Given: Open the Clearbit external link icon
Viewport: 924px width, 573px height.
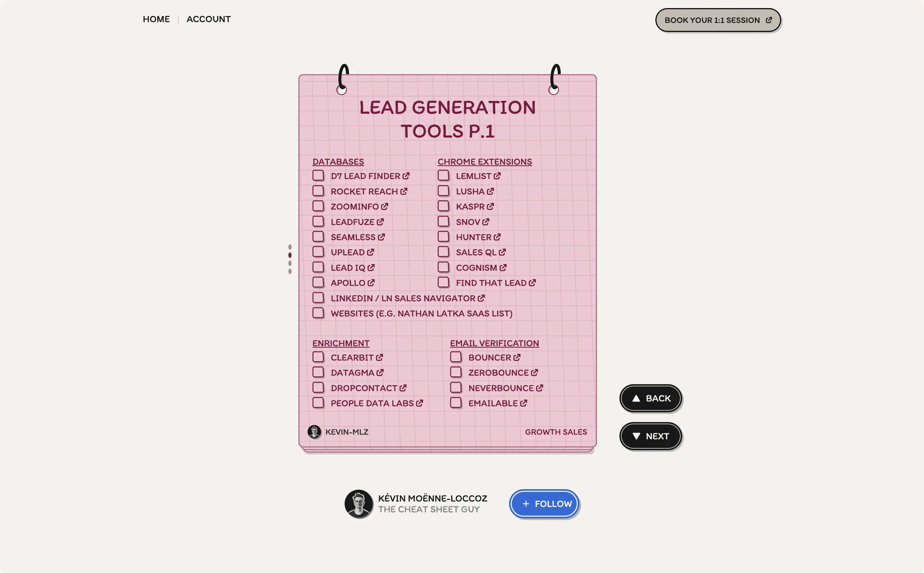Looking at the screenshot, I should pos(380,357).
